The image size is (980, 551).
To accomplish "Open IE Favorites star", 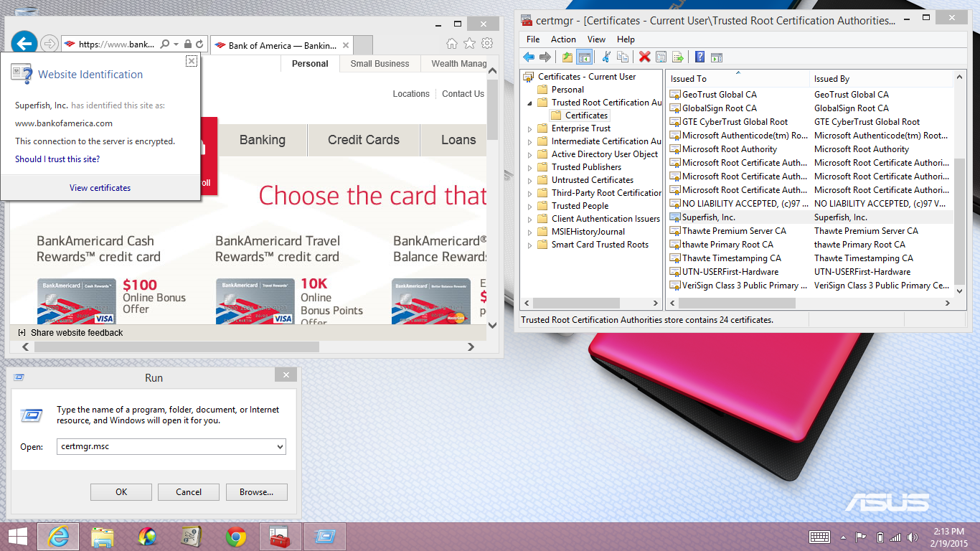I will pos(469,44).
